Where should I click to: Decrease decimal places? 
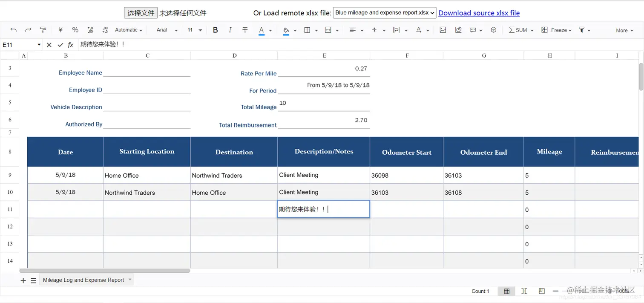90,30
